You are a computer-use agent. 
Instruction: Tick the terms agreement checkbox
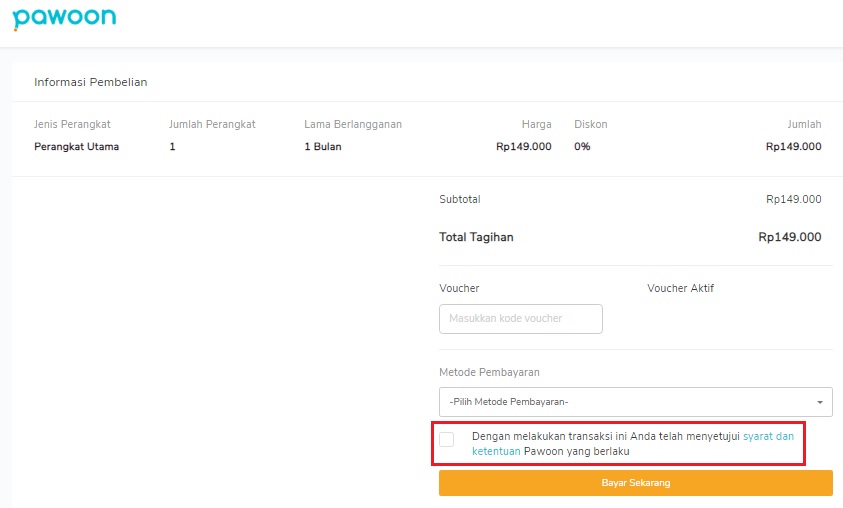click(x=447, y=439)
